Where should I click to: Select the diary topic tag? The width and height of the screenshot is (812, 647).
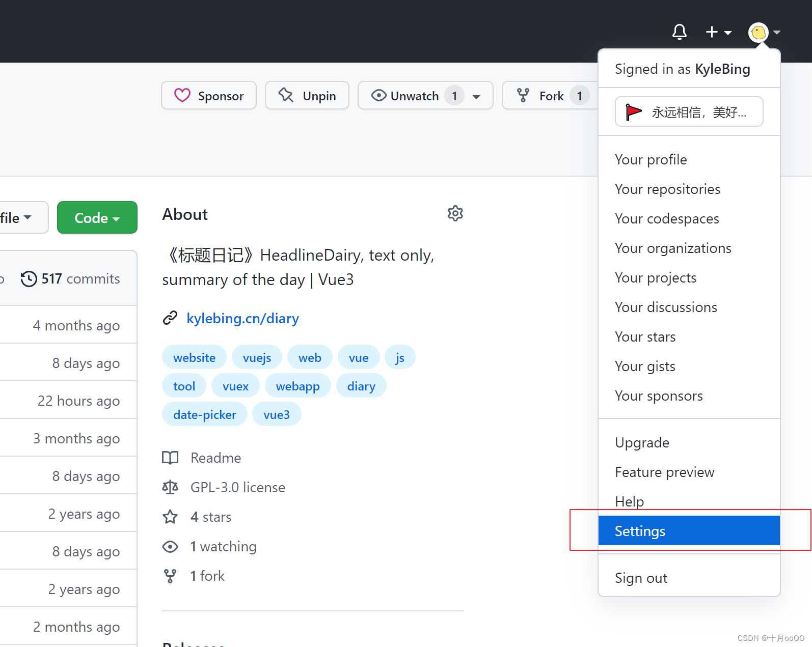click(361, 386)
